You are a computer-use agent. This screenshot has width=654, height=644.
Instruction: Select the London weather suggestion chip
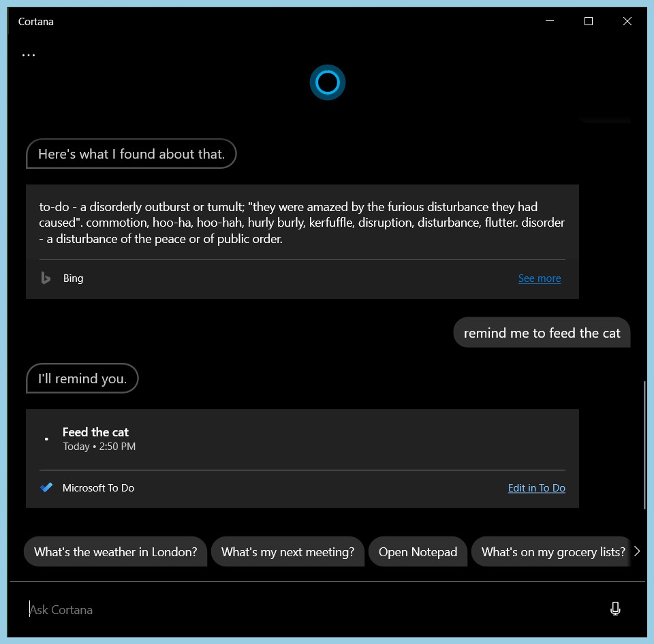[x=116, y=551]
